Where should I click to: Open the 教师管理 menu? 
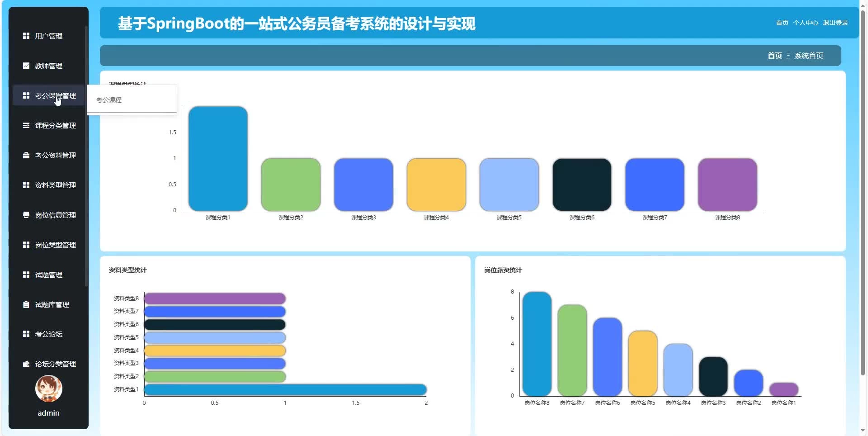coord(48,66)
